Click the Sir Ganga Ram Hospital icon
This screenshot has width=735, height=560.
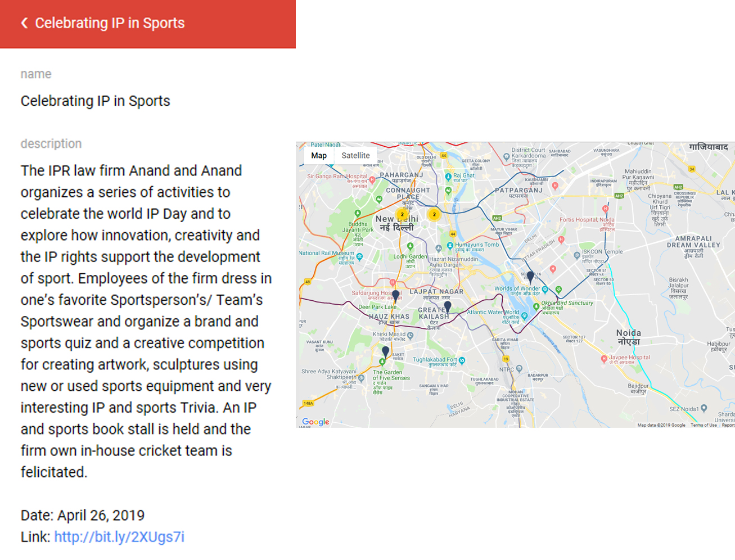pos(372,180)
